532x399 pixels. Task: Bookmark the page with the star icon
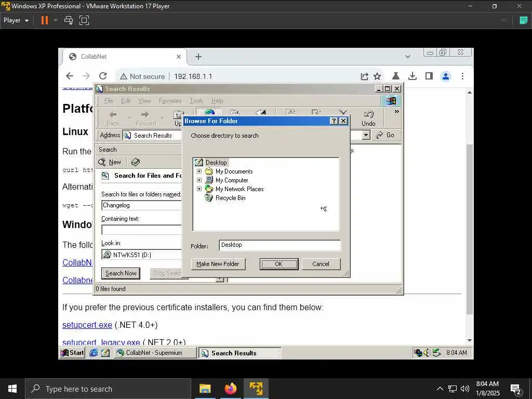(x=377, y=76)
